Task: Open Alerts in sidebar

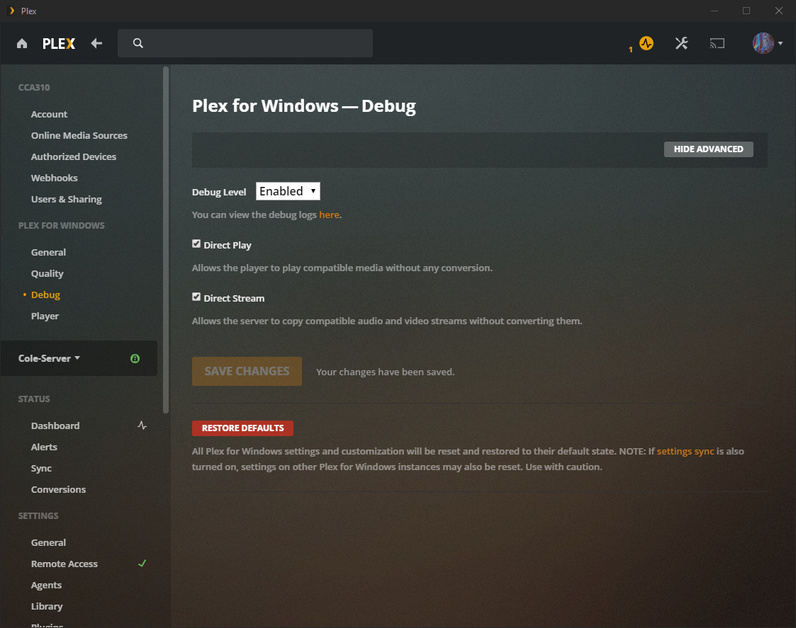Action: click(44, 447)
